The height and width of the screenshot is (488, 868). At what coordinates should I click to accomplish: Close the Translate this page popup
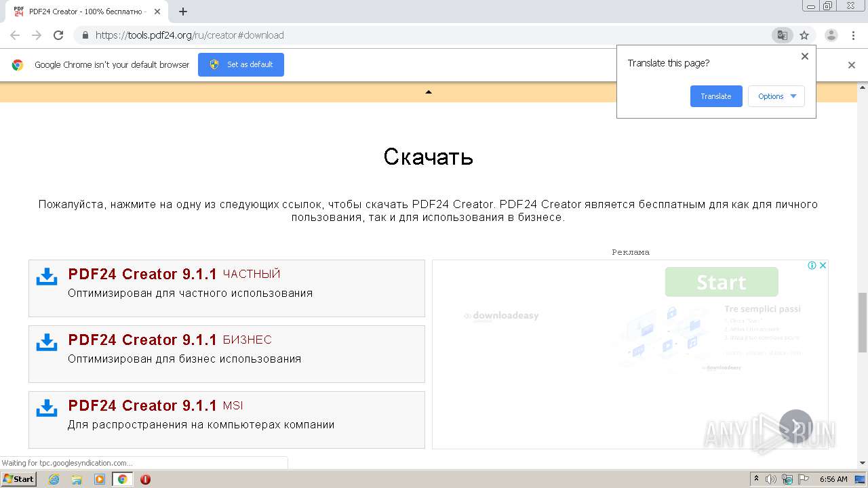point(805,56)
